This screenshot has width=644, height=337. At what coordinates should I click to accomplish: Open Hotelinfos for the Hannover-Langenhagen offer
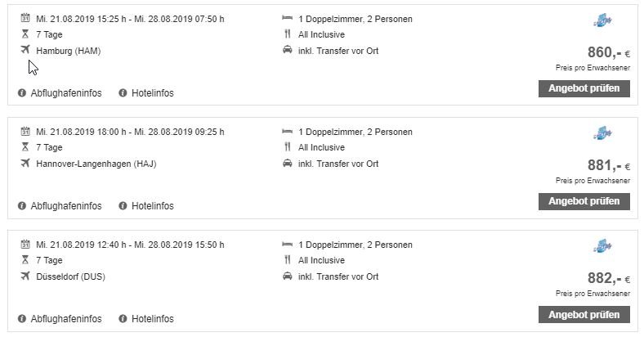(x=152, y=206)
